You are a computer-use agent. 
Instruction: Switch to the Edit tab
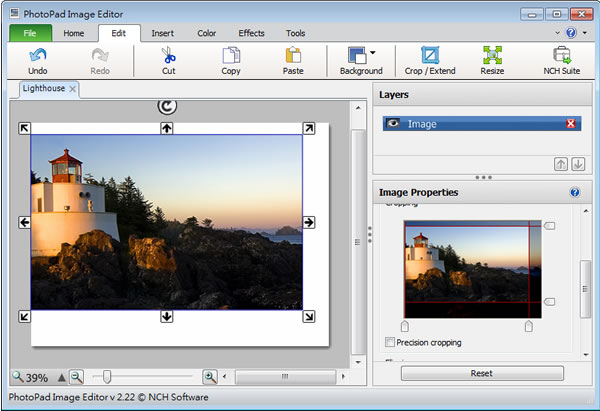(x=119, y=33)
